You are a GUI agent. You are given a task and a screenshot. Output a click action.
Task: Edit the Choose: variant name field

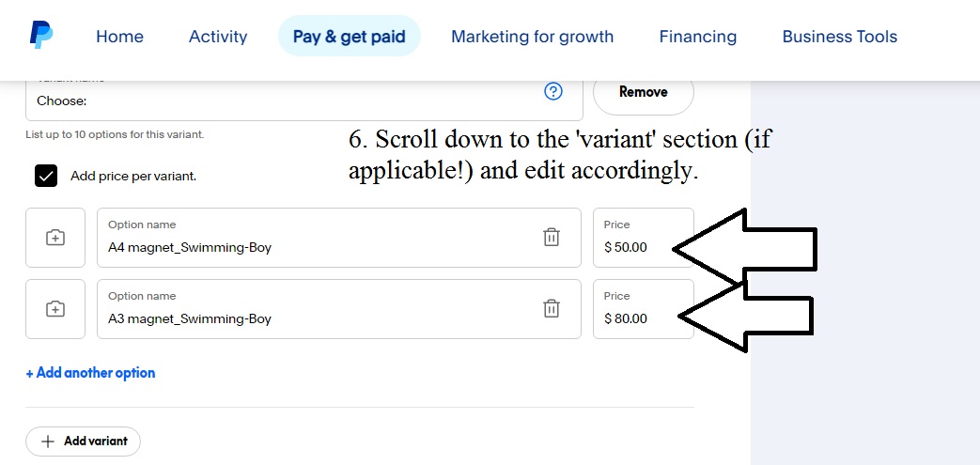304,100
